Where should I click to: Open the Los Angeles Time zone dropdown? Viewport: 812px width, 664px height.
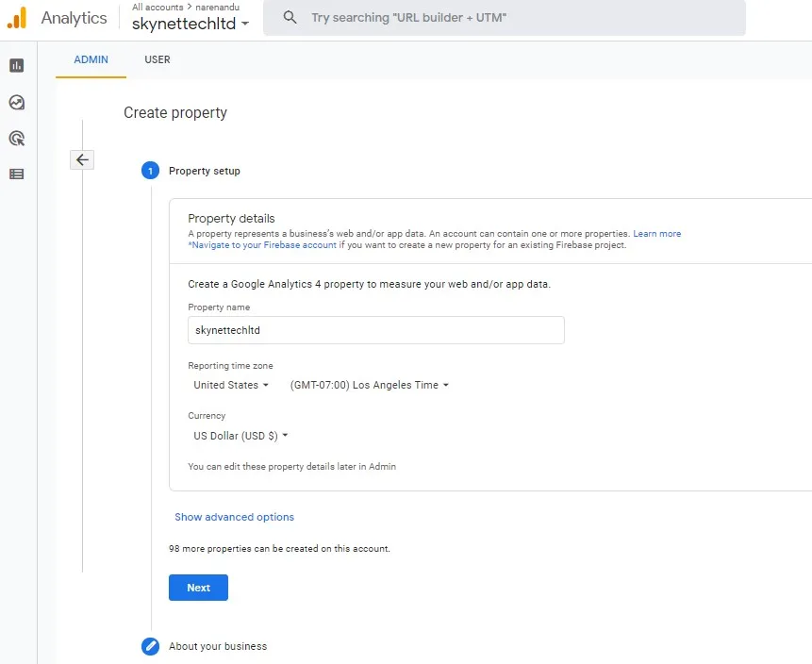370,385
